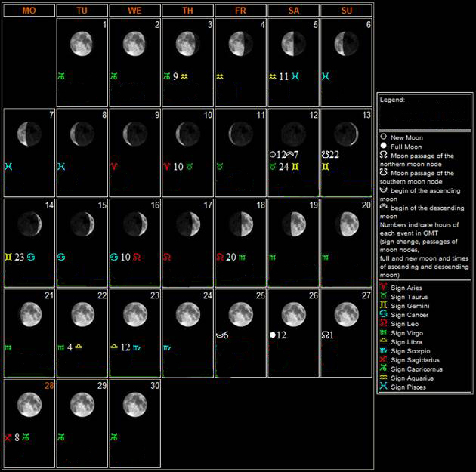Select the Pisces sign icon in legend

point(385,387)
